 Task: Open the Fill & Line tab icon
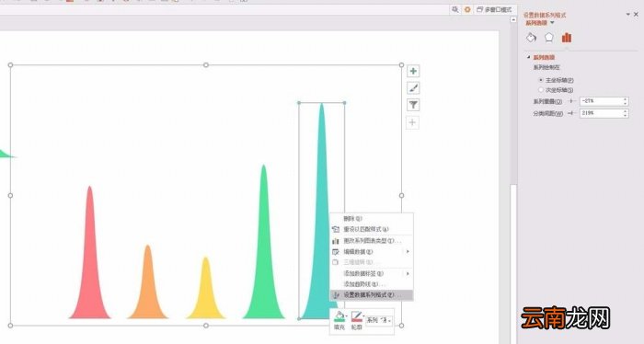[x=531, y=38]
